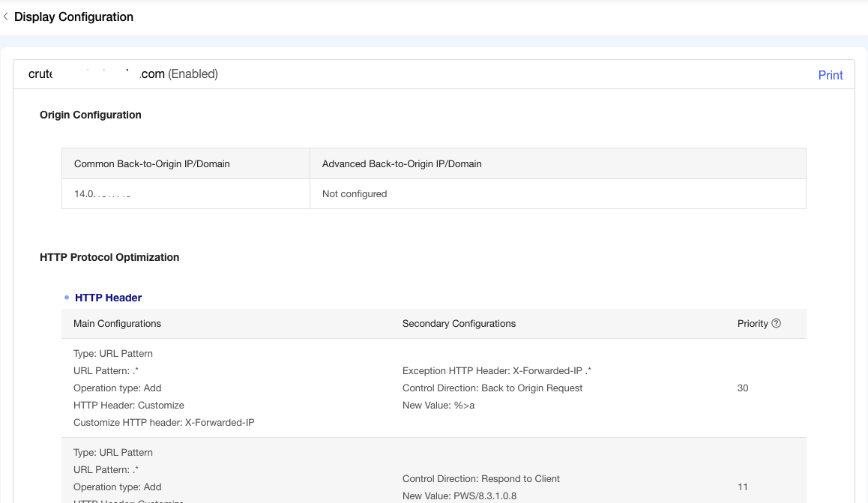
Task: Click the Not configured cell
Action: tap(355, 193)
